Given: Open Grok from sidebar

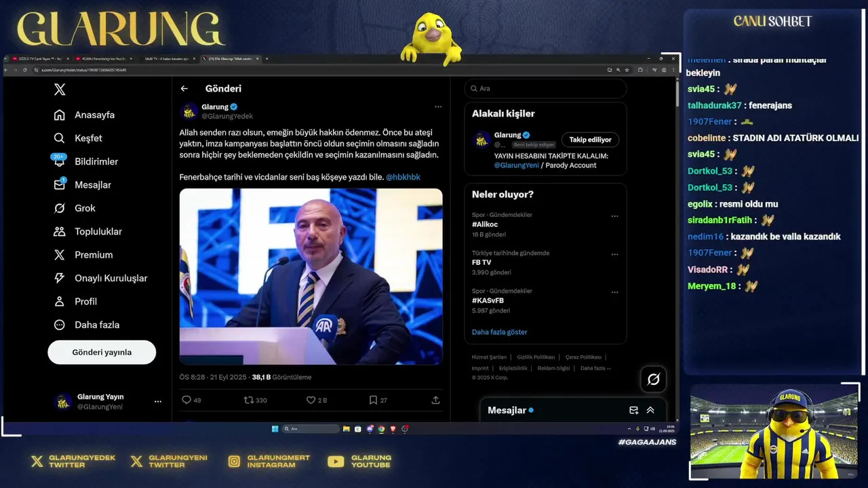Looking at the screenshot, I should pyautogui.click(x=75, y=208).
